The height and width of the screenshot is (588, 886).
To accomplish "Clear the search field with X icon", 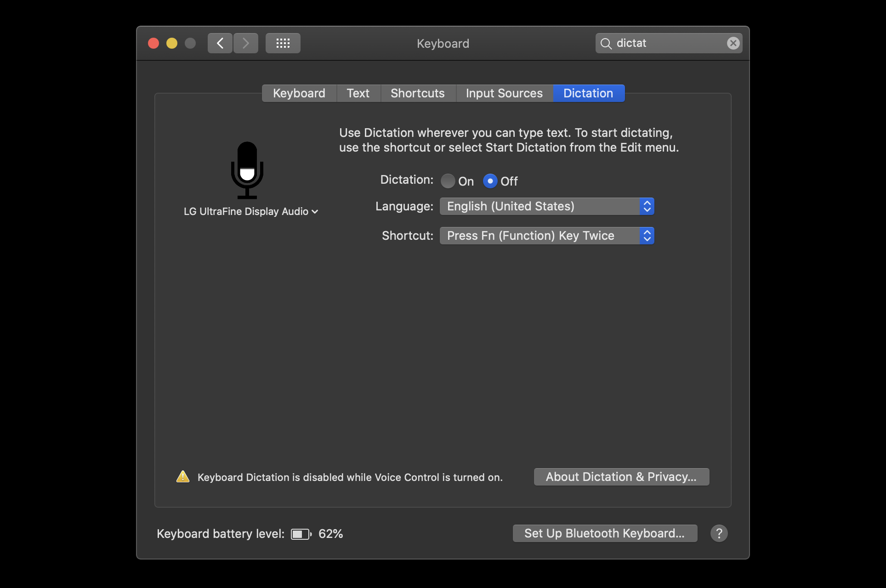I will [x=733, y=43].
